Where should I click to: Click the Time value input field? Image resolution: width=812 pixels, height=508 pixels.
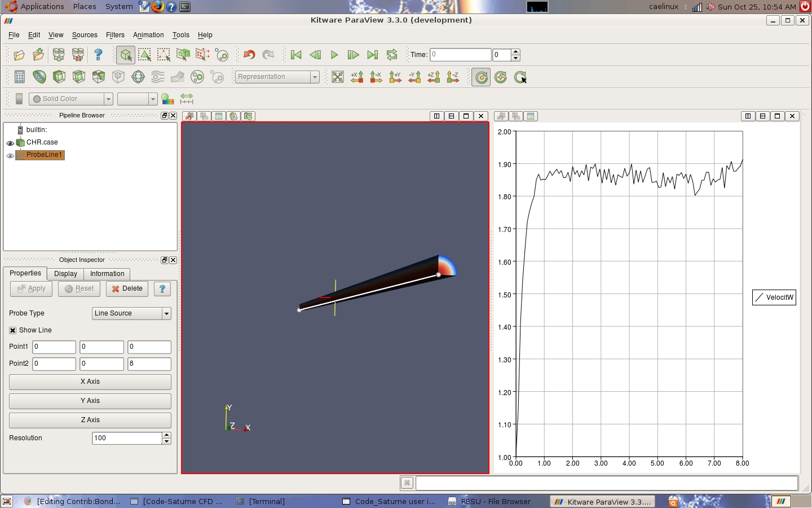(x=461, y=55)
